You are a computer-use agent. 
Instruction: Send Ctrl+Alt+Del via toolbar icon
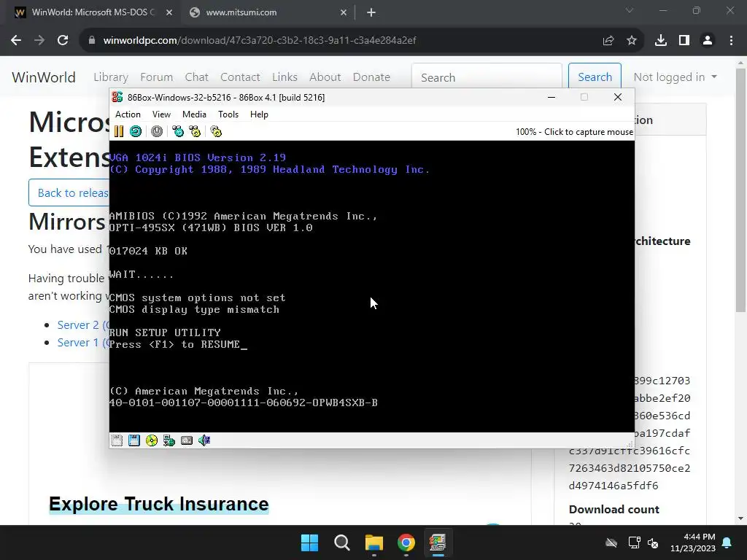pos(178,131)
